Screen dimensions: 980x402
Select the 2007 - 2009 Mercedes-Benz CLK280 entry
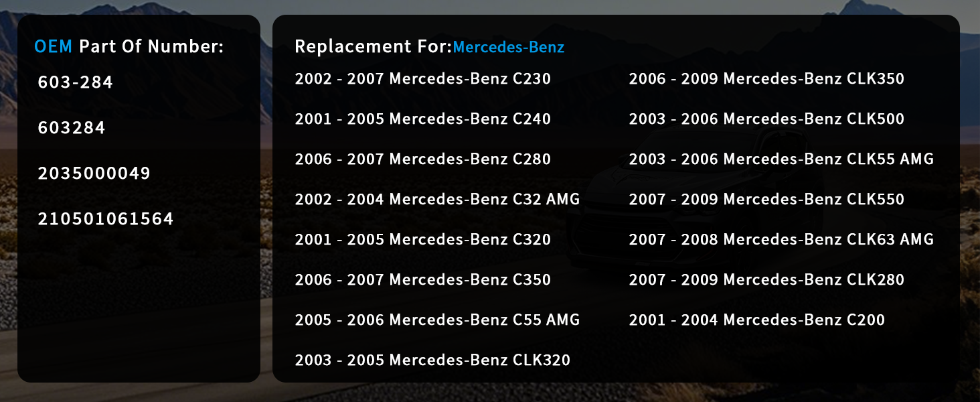(766, 280)
